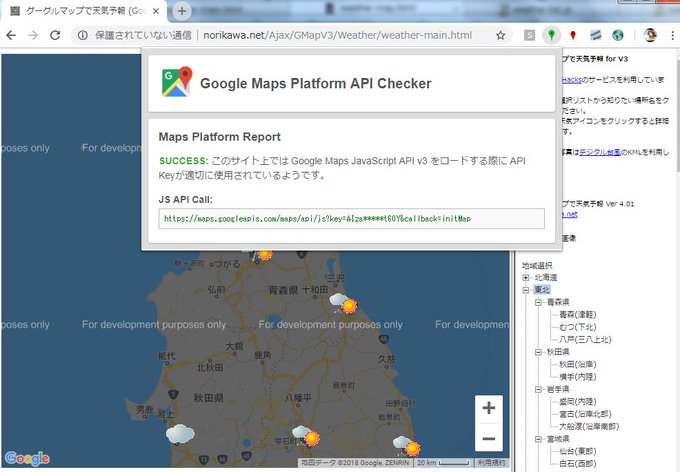Select 八戸(三八上北) in the region tree

click(x=585, y=340)
